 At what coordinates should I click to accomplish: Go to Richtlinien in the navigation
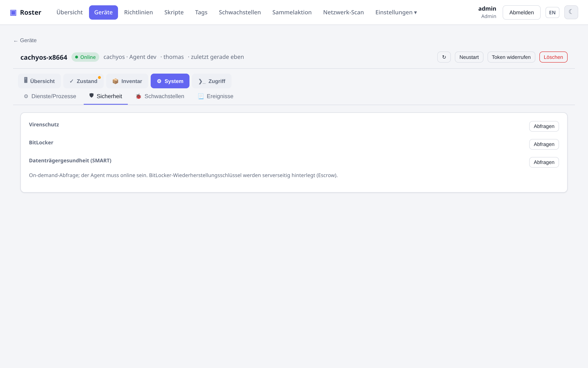(138, 12)
